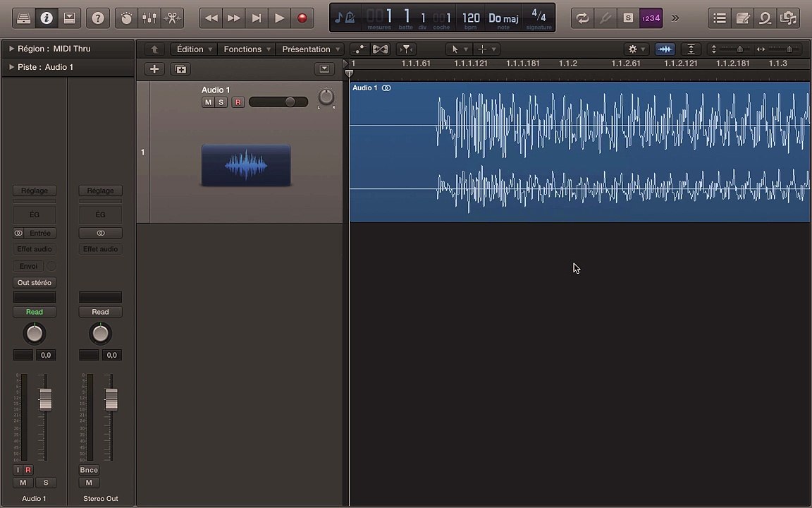
Task: Open the Media Browser icon
Action: coord(788,18)
